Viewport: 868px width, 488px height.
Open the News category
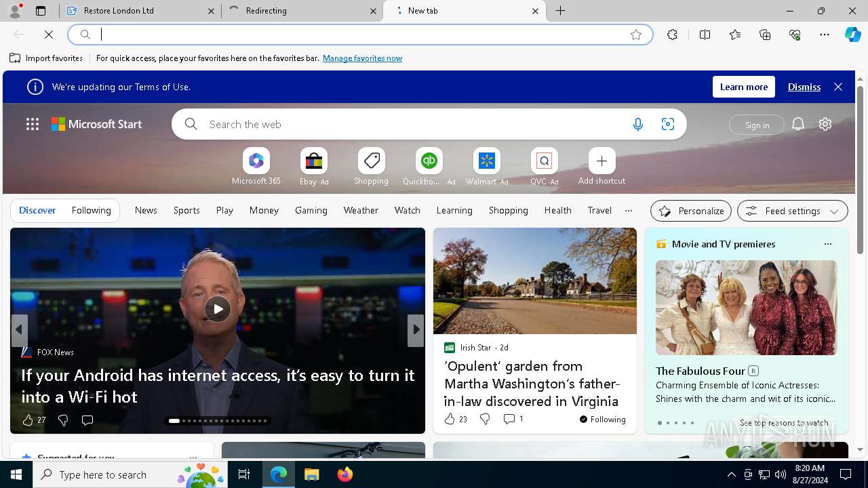[x=146, y=210]
